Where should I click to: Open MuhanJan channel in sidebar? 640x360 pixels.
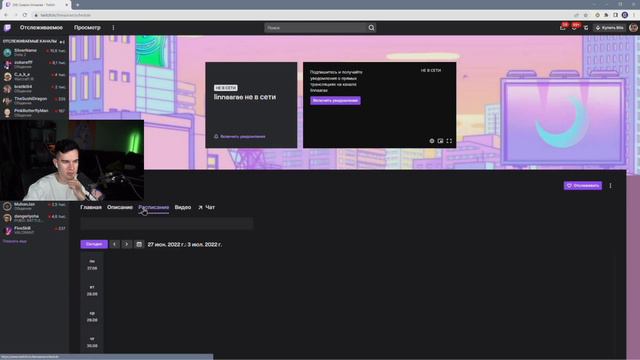[34, 206]
